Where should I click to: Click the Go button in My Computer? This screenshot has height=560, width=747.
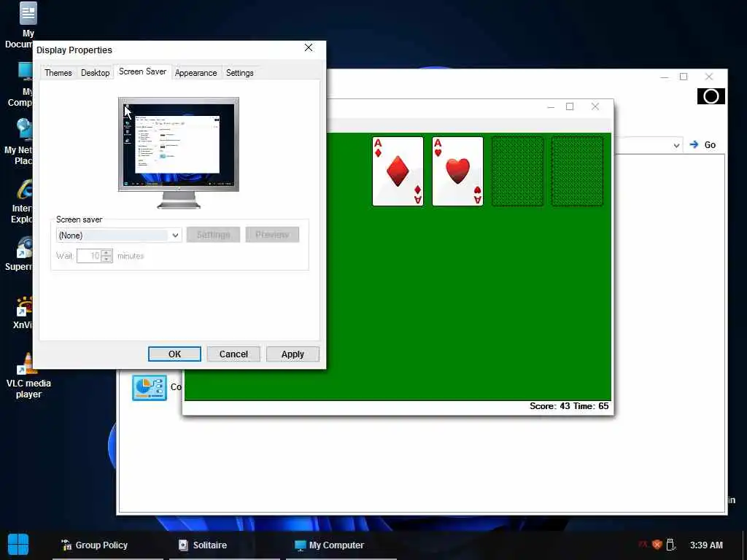click(703, 145)
